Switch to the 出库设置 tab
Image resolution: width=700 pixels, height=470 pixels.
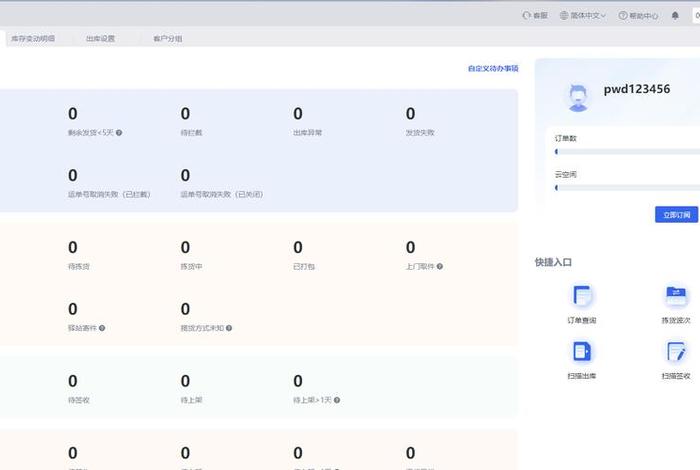click(100, 39)
